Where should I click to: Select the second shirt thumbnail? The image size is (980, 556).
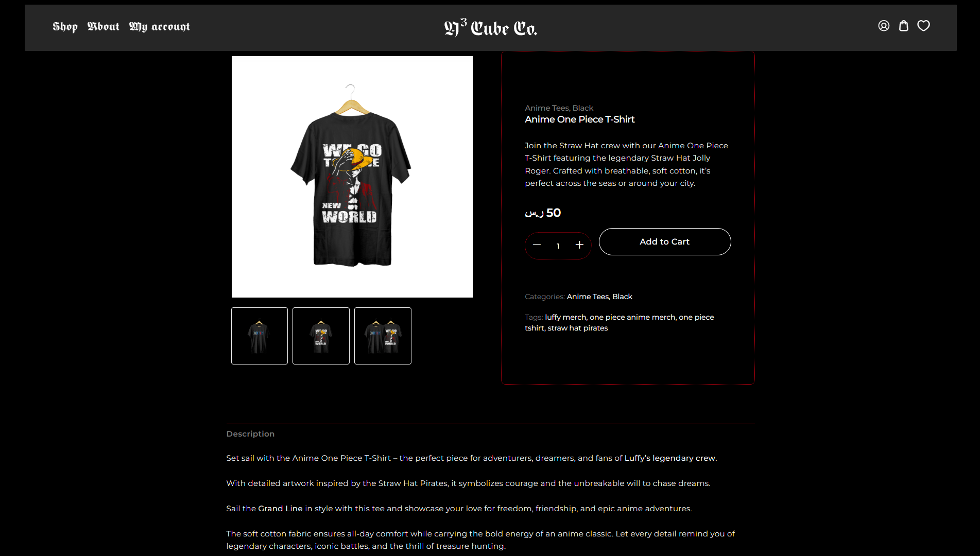[x=321, y=336]
